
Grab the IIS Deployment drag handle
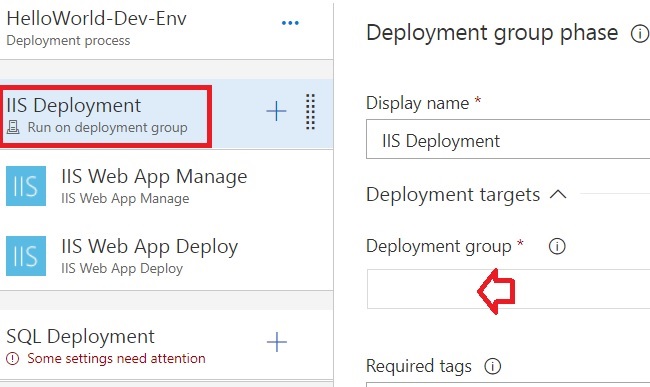tap(310, 111)
